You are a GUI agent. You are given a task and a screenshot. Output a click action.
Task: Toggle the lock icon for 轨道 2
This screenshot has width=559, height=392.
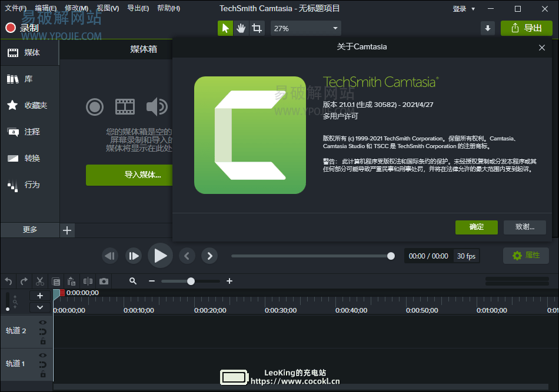click(43, 341)
